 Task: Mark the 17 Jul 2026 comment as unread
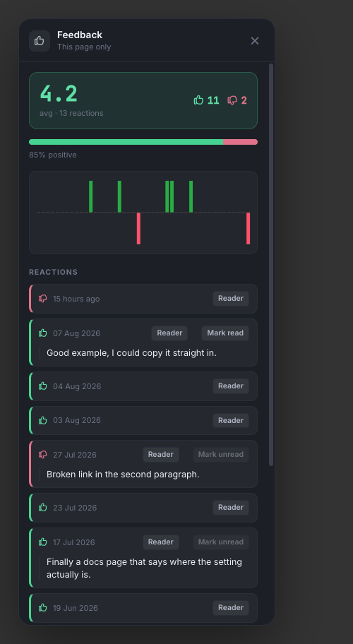221,542
